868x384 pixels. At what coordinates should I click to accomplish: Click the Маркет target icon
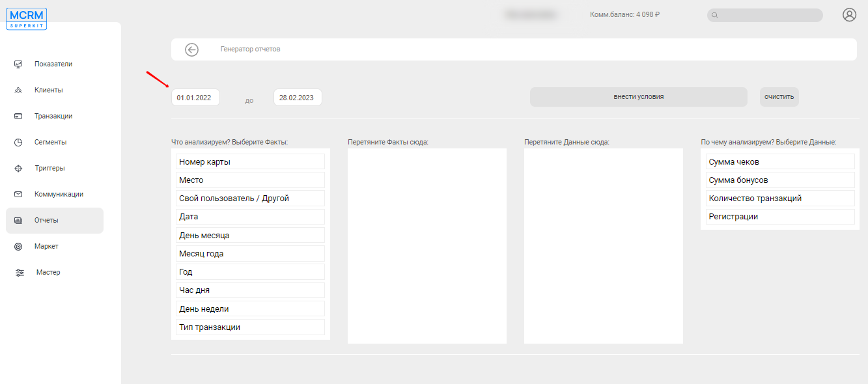(x=18, y=246)
